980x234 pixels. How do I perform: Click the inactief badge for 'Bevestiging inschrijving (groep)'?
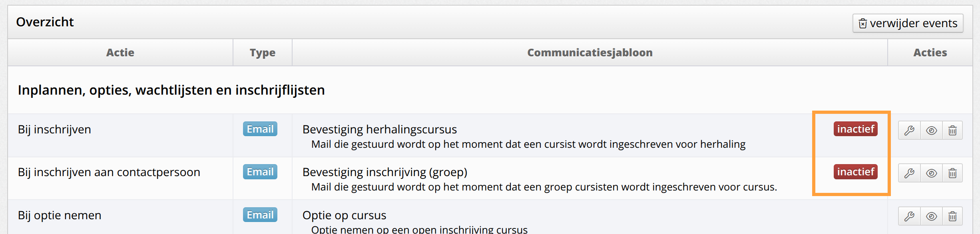pyautogui.click(x=855, y=172)
